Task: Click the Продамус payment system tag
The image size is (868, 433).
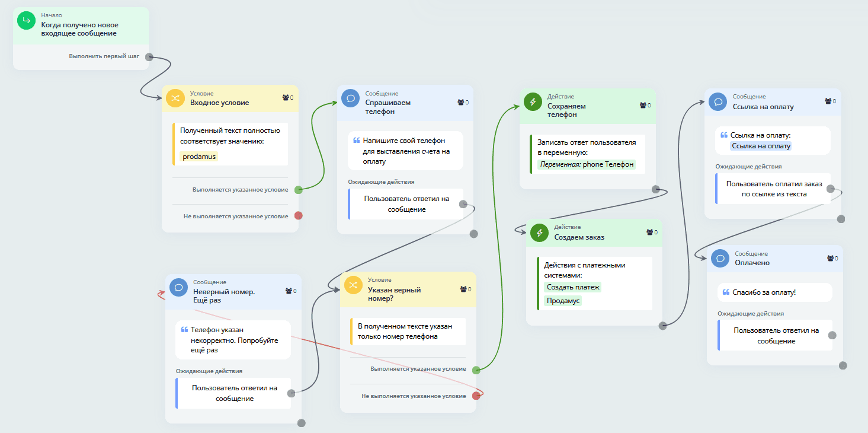Action: pyautogui.click(x=563, y=301)
